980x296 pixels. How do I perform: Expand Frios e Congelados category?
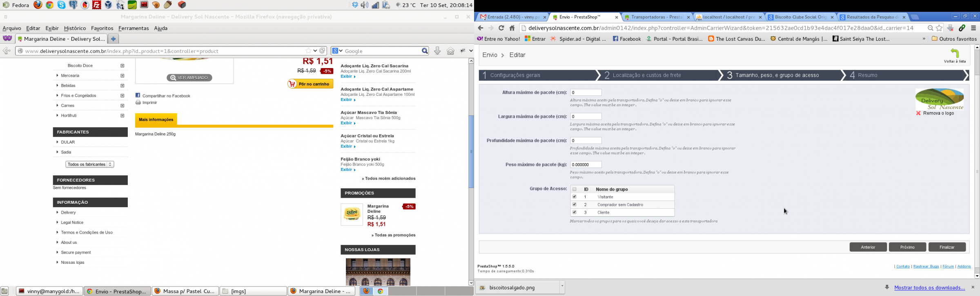122,95
